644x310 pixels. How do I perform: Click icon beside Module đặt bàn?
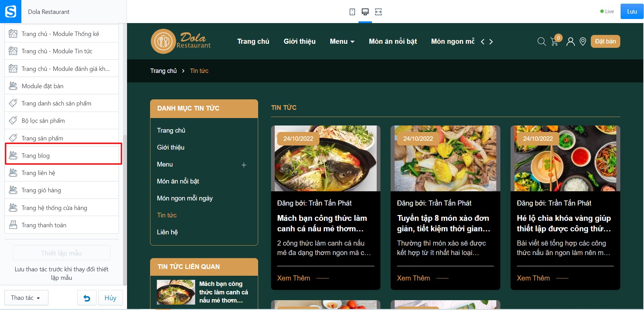tap(13, 86)
